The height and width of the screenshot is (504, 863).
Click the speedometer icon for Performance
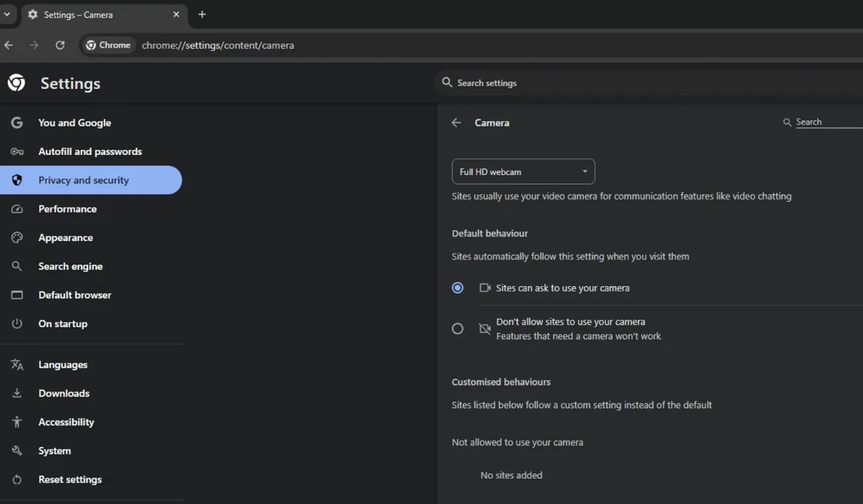point(17,209)
